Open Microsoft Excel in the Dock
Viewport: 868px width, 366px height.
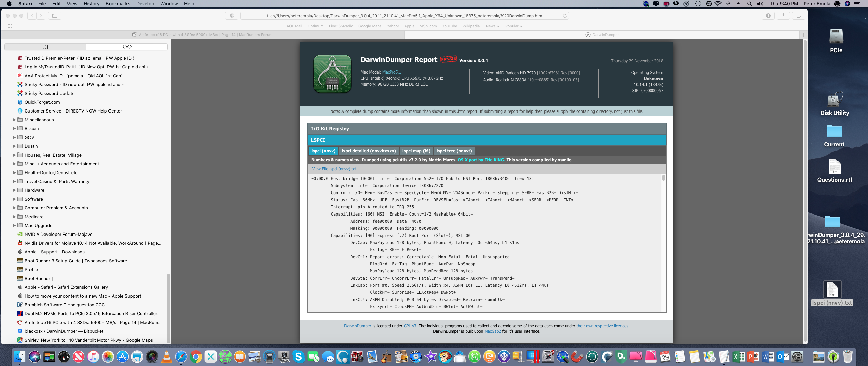click(x=738, y=357)
